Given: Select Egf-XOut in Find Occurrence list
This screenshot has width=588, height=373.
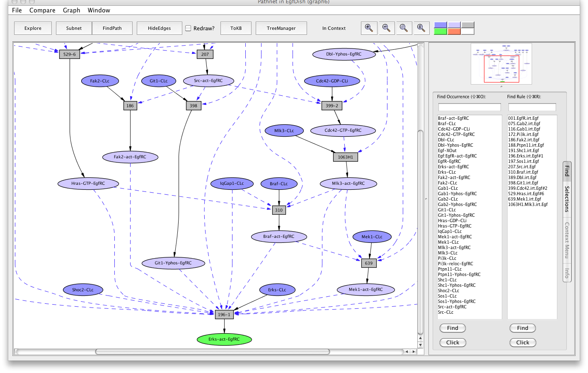Looking at the screenshot, I should point(448,150).
